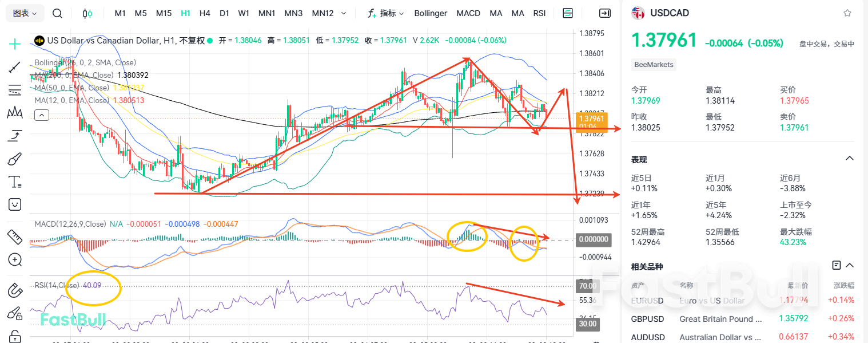Switch to the H4 timeframe
The image size is (868, 343).
tap(205, 13)
